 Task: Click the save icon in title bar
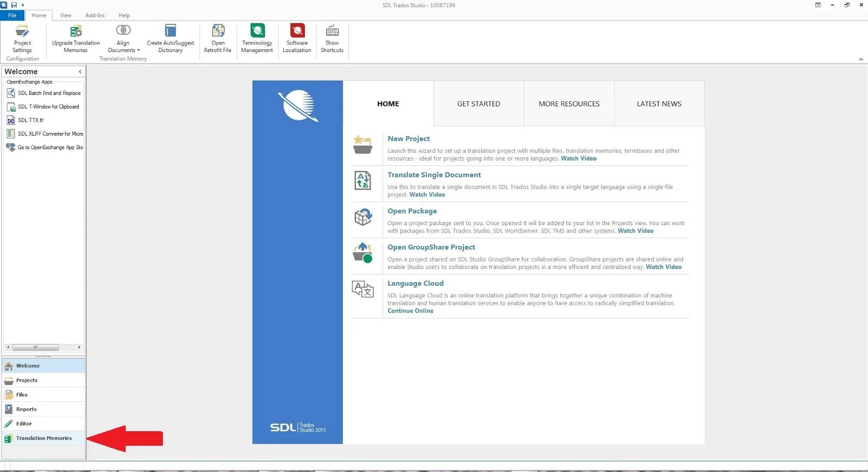(x=14, y=5)
